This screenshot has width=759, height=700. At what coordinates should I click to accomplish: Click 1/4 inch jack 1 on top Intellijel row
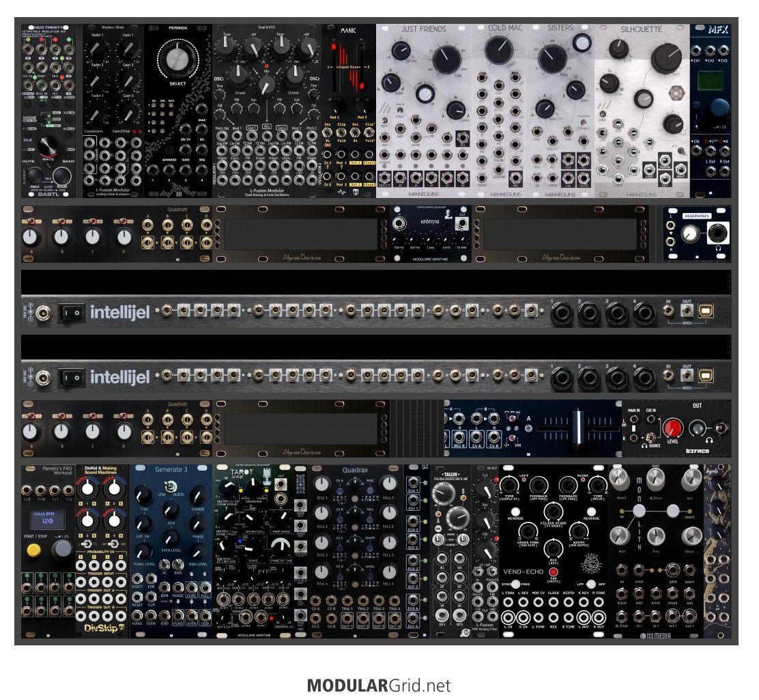pos(562,314)
